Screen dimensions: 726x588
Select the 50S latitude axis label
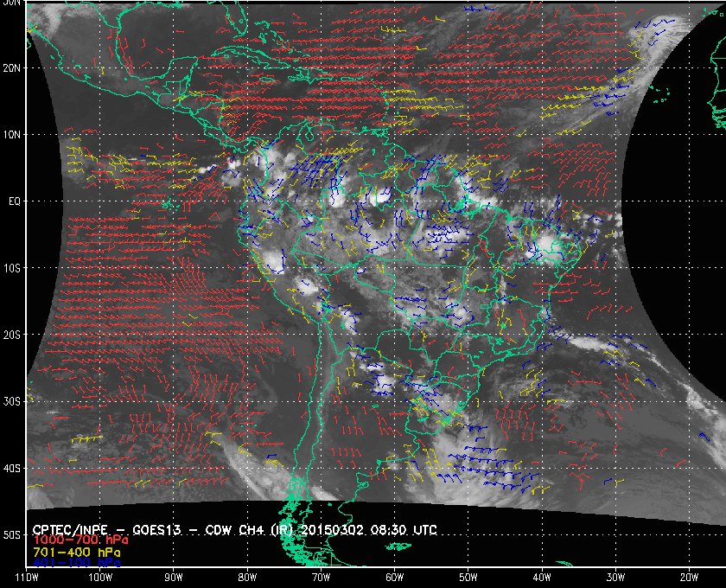tap(11, 535)
